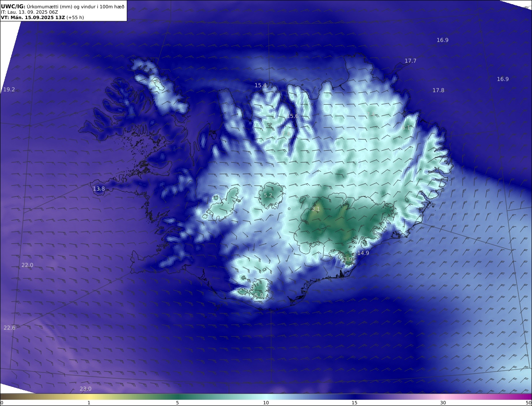
Task: Click the 19.2 map value
Action: 9,89
